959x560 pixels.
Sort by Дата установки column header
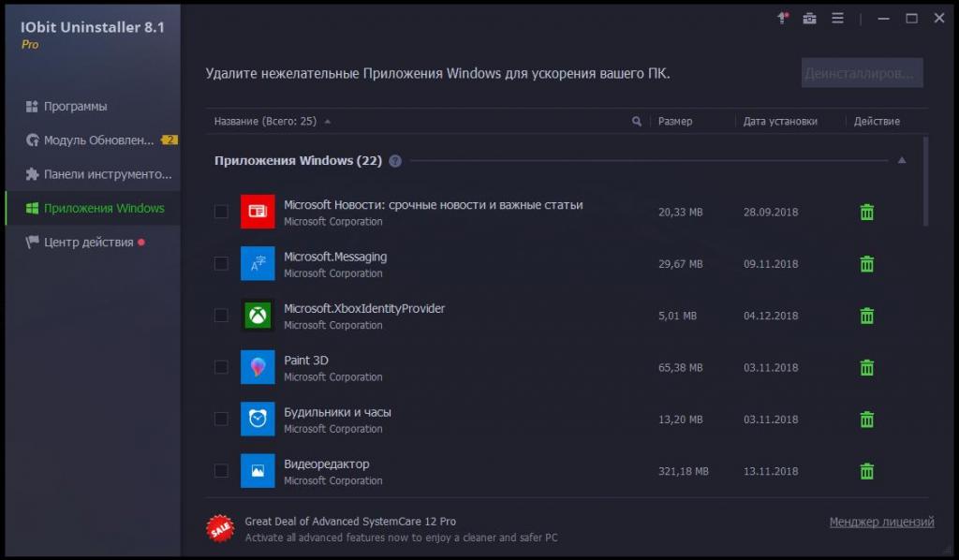780,121
